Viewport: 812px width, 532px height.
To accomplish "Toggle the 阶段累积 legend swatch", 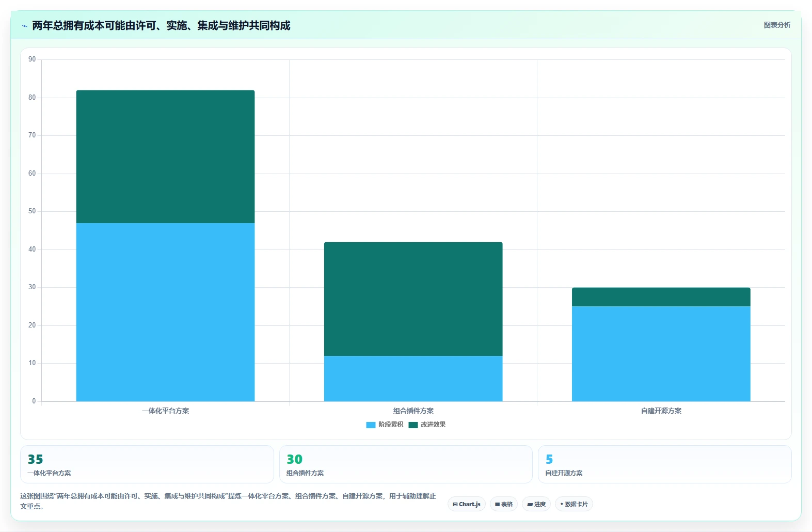I will pos(371,425).
